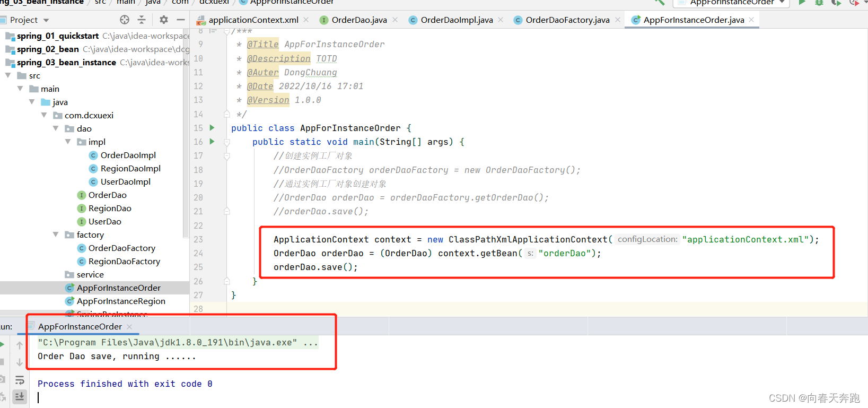Collapse the com.dcxuexi package
The image size is (868, 408).
[44, 116]
